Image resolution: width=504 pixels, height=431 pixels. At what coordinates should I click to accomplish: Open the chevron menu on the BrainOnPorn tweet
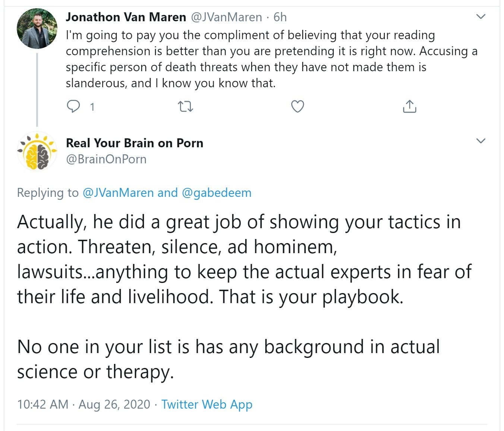coord(481,141)
